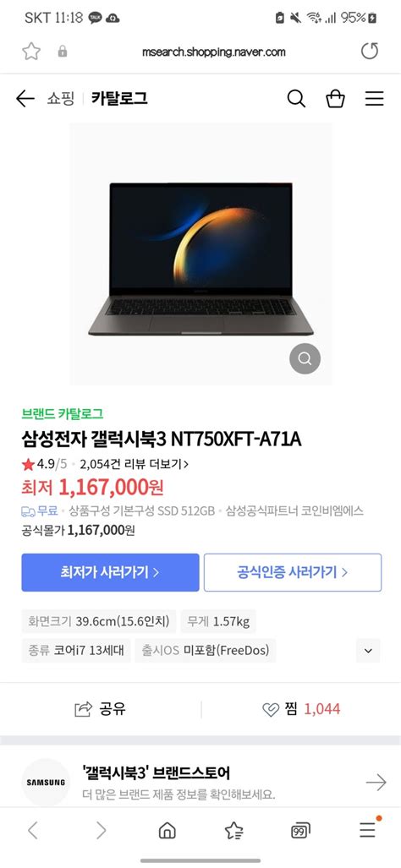Open browser bottom menu with dot
The height and width of the screenshot is (868, 401).
(368, 828)
